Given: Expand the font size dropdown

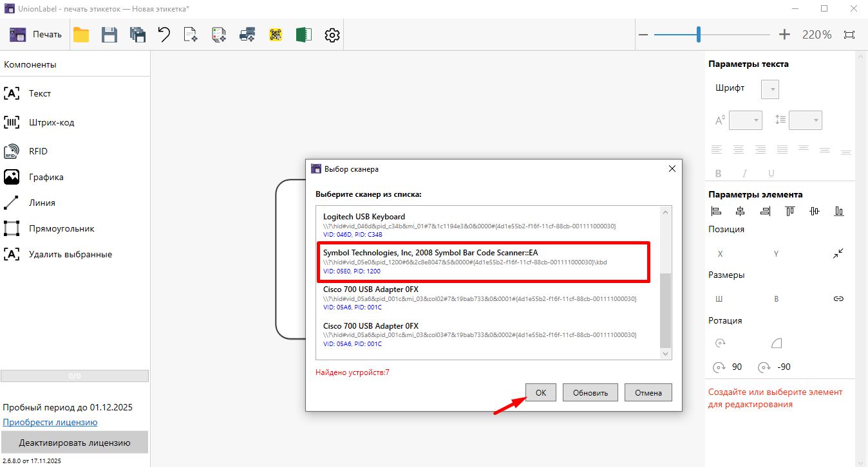Looking at the screenshot, I should pyautogui.click(x=746, y=120).
